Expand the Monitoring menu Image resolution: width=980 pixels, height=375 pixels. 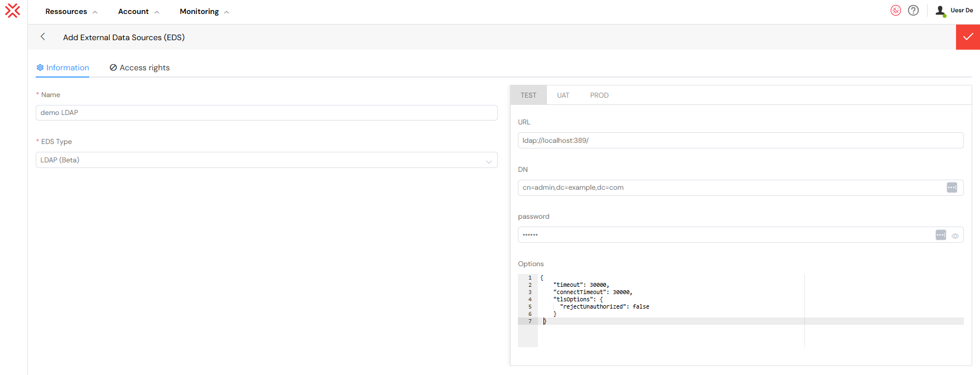tap(205, 12)
